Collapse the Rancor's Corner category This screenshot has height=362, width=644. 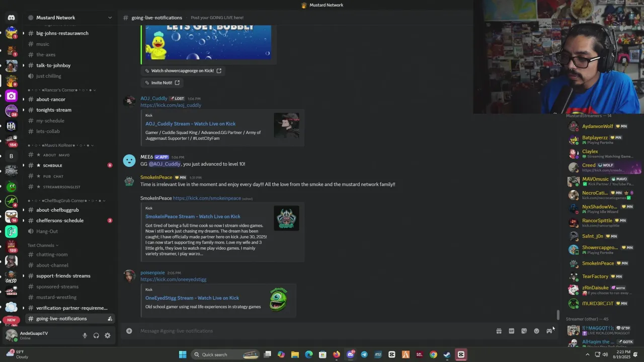point(60,90)
